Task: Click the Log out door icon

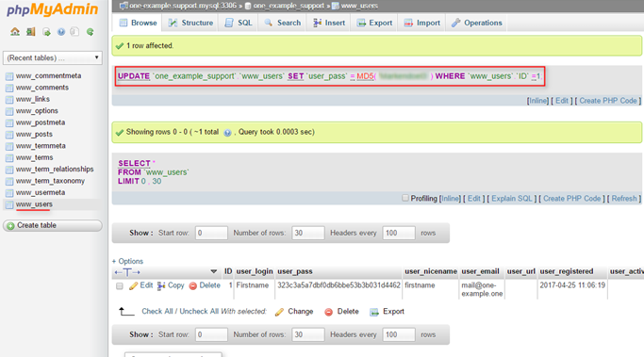Action: click(x=31, y=32)
